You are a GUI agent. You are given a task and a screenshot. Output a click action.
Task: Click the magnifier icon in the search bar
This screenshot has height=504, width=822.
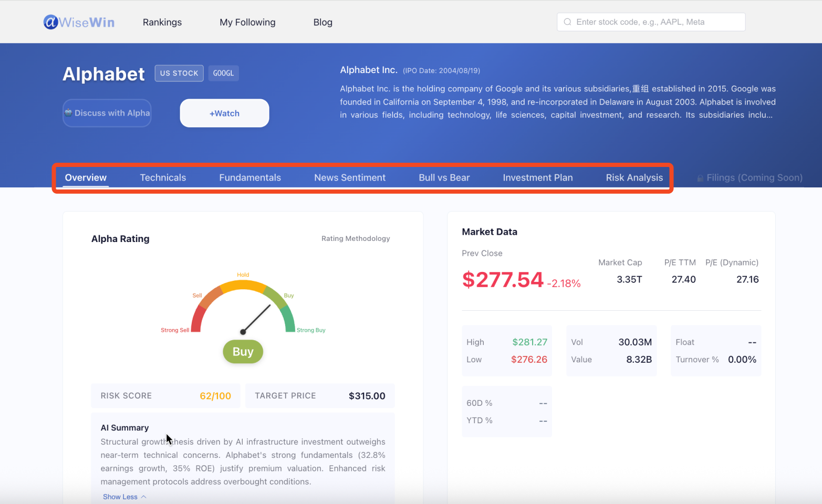pyautogui.click(x=568, y=22)
